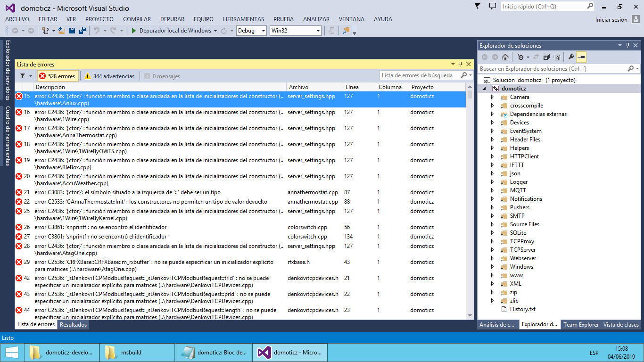Open domoticz Bloc de notas taskbar item
644x362 pixels.
click(x=214, y=352)
